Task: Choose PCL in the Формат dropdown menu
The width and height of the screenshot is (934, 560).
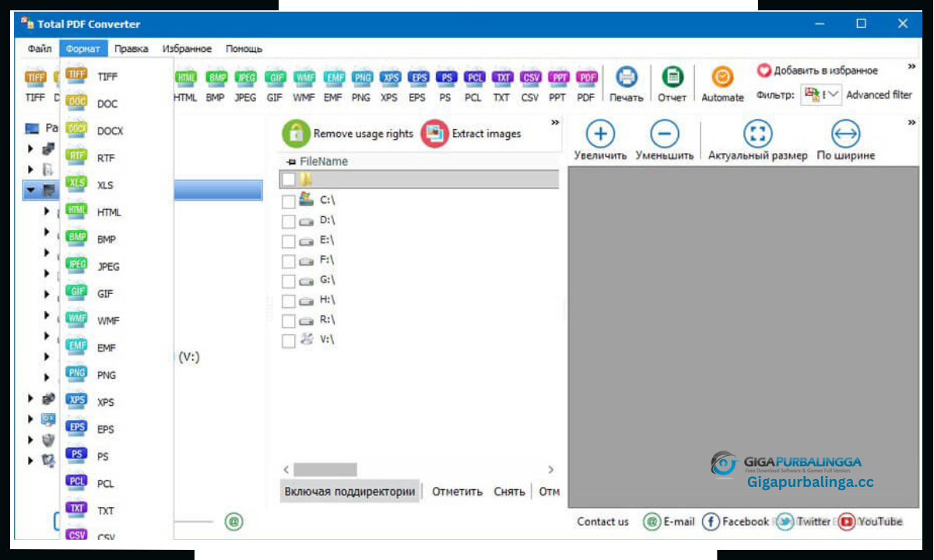Action: coord(117,484)
